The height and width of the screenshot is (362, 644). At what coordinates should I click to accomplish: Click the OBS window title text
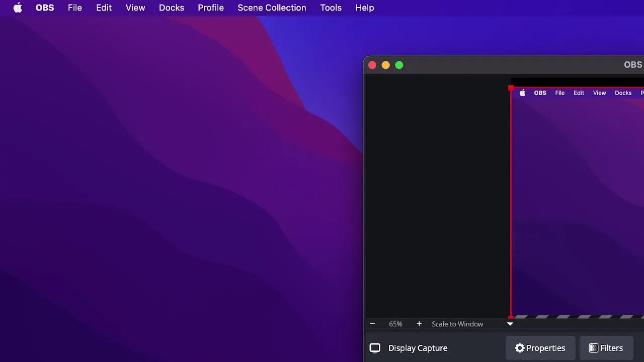tap(633, 65)
